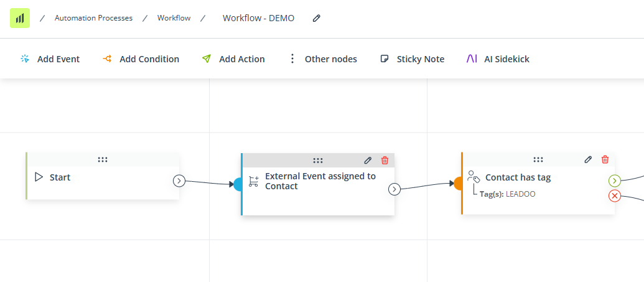
Task: Click the Start node output arrow
Action: 179,181
